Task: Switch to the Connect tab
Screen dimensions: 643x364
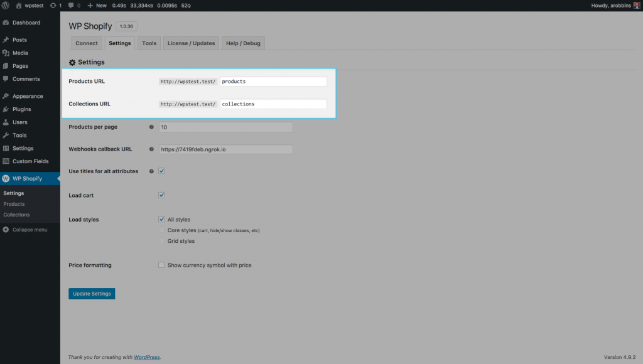Action: click(x=87, y=43)
